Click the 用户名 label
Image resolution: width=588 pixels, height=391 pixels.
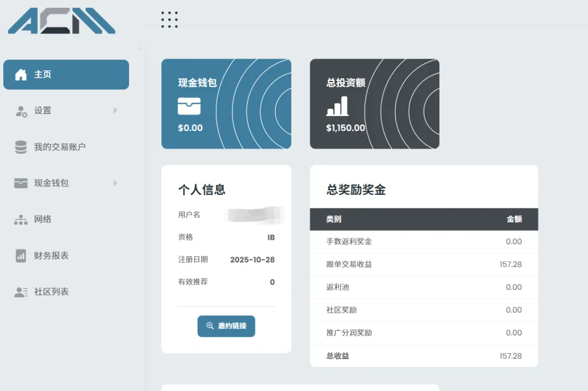point(189,214)
